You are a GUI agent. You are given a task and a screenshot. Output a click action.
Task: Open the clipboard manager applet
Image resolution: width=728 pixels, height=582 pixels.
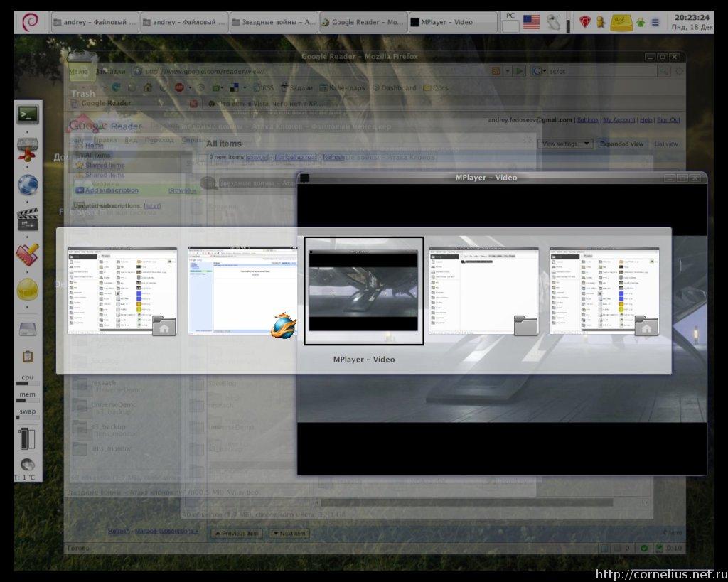pyautogui.click(x=28, y=357)
